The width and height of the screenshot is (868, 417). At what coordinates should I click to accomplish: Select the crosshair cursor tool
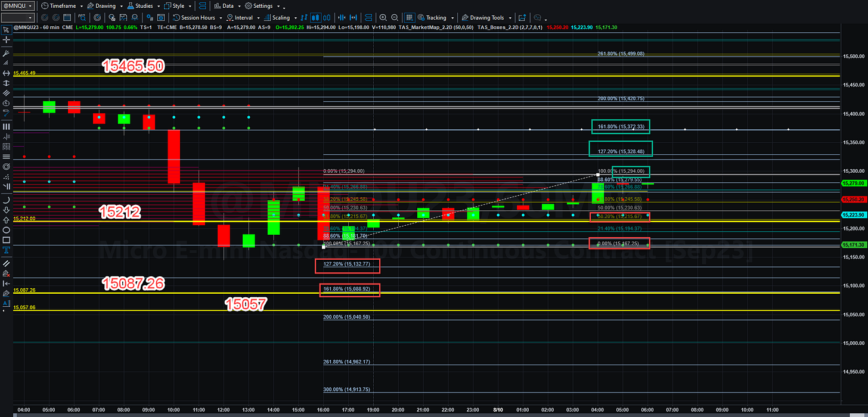7,40
